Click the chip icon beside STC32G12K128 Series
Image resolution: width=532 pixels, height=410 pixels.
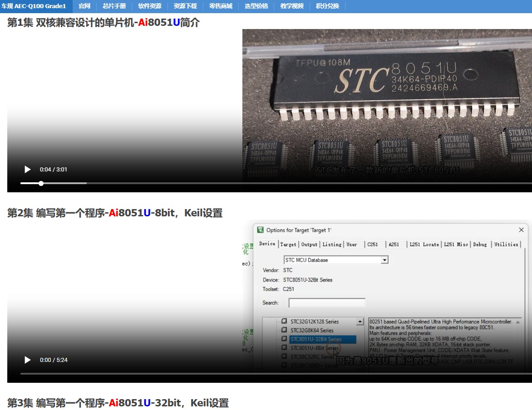tap(284, 321)
